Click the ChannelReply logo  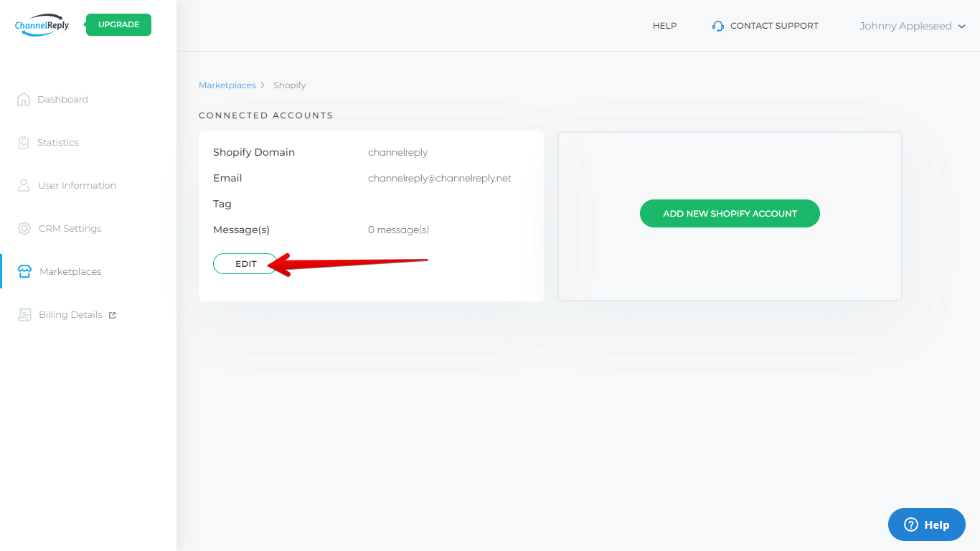coord(42,24)
